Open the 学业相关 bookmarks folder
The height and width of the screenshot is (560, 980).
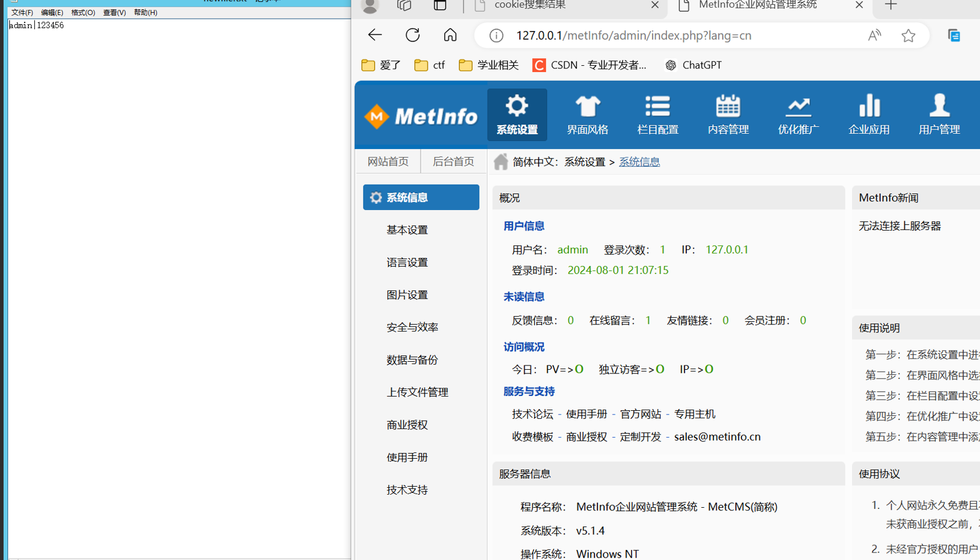489,65
